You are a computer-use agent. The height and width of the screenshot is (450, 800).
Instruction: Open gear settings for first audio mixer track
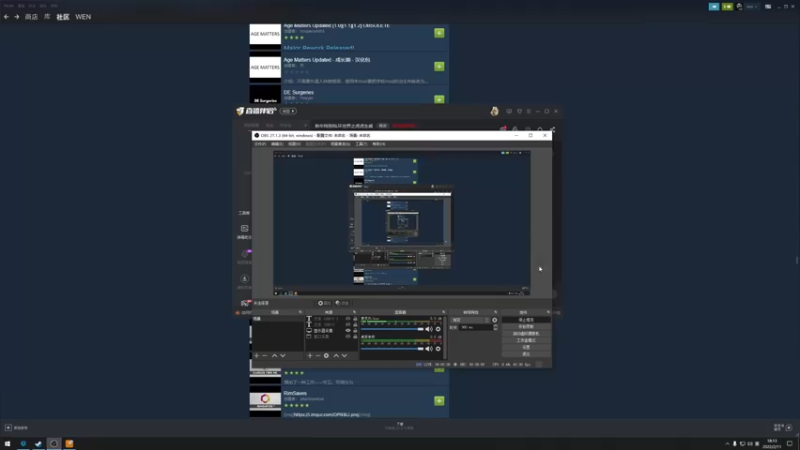tap(438, 329)
